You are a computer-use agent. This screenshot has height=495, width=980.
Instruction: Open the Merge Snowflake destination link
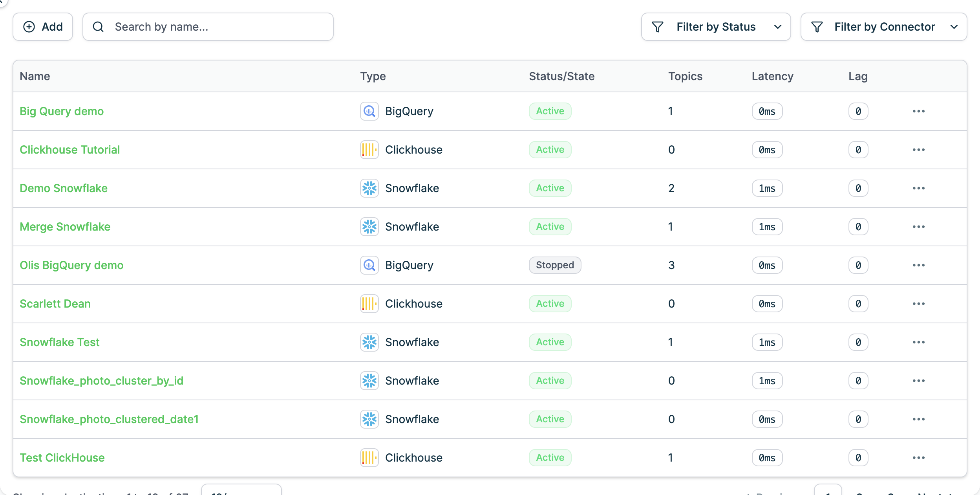coord(65,227)
